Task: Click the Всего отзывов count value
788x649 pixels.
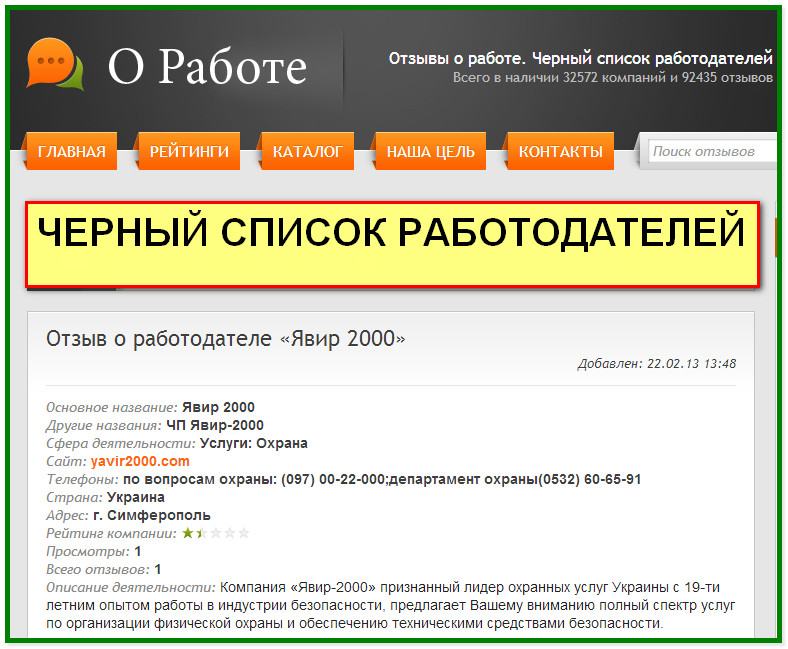Action: pyautogui.click(x=158, y=570)
